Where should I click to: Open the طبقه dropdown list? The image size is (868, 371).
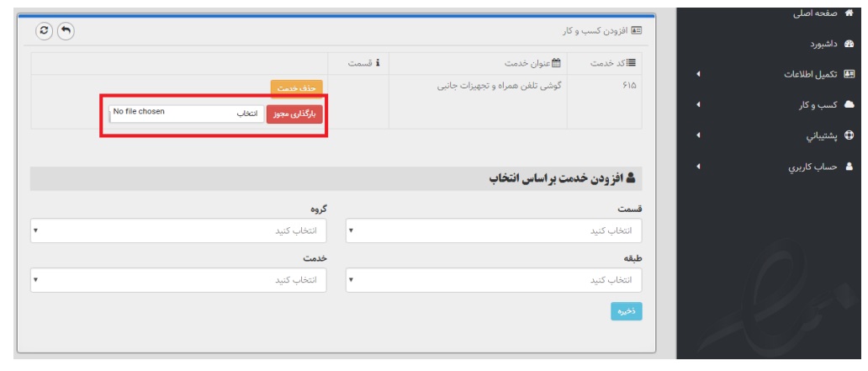point(494,280)
